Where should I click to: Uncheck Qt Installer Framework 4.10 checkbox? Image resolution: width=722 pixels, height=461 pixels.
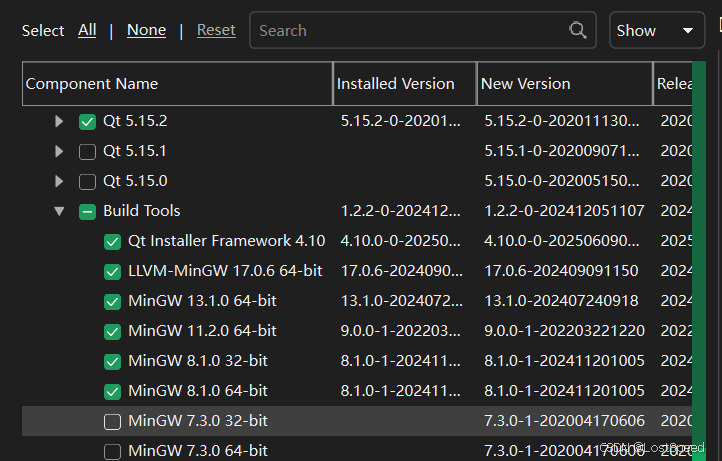112,241
